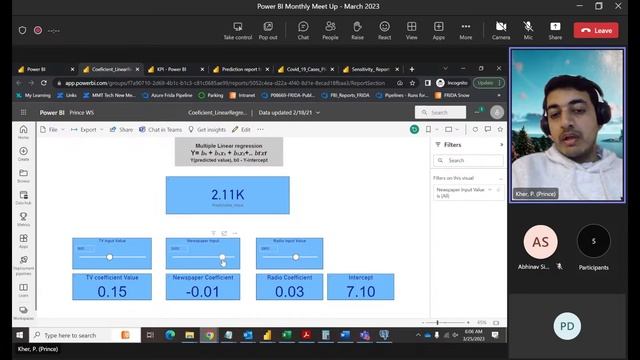Screen dimensions: 640x360
Task: Open the File menu dropdown
Action: coord(53,129)
